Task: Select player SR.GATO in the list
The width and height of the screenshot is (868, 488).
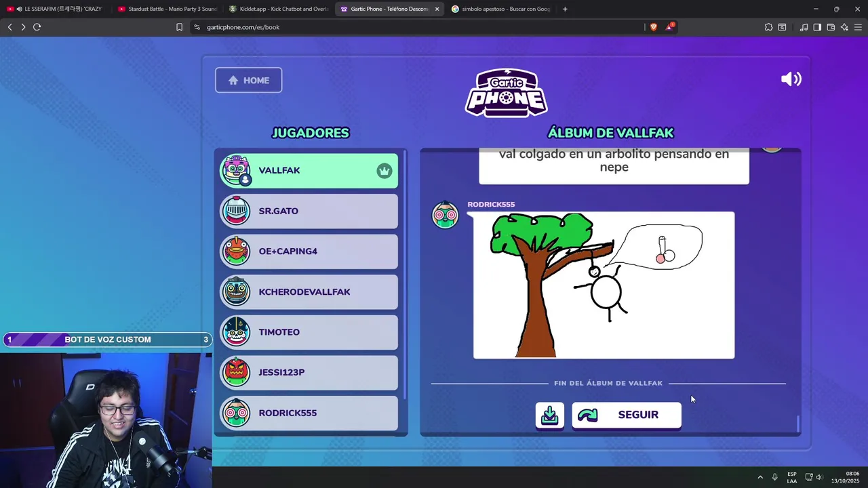Action: [309, 211]
